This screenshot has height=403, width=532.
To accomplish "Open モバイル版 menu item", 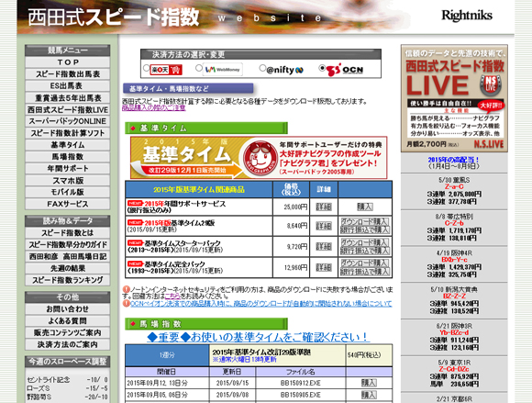I will pyautogui.click(x=68, y=192).
